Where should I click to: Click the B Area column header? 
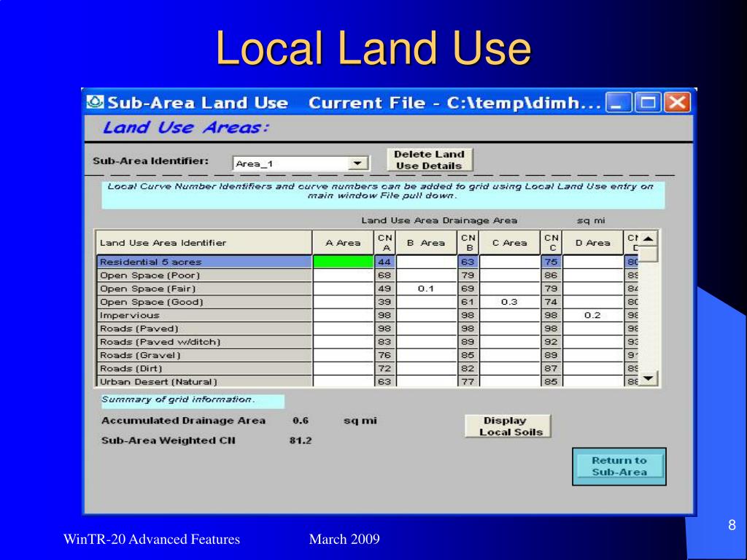coord(426,243)
